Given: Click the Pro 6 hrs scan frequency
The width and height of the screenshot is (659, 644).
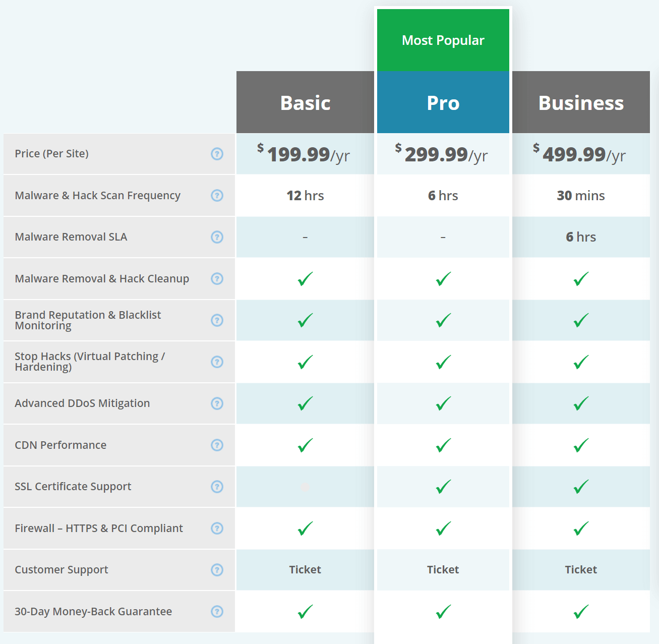Looking at the screenshot, I should point(443,196).
